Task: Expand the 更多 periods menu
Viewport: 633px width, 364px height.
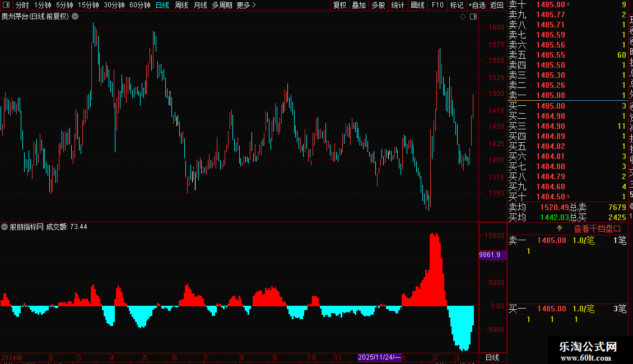Action: tap(246, 5)
